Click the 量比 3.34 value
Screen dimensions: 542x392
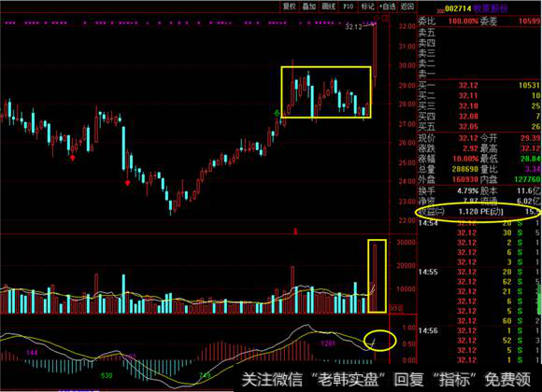point(533,169)
